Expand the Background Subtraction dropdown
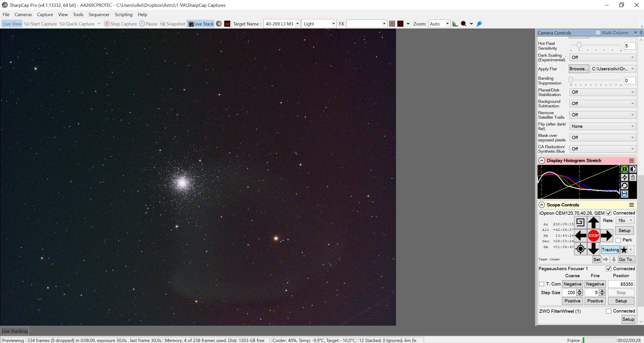Screen dimensions: 644x343 [x=603, y=104]
